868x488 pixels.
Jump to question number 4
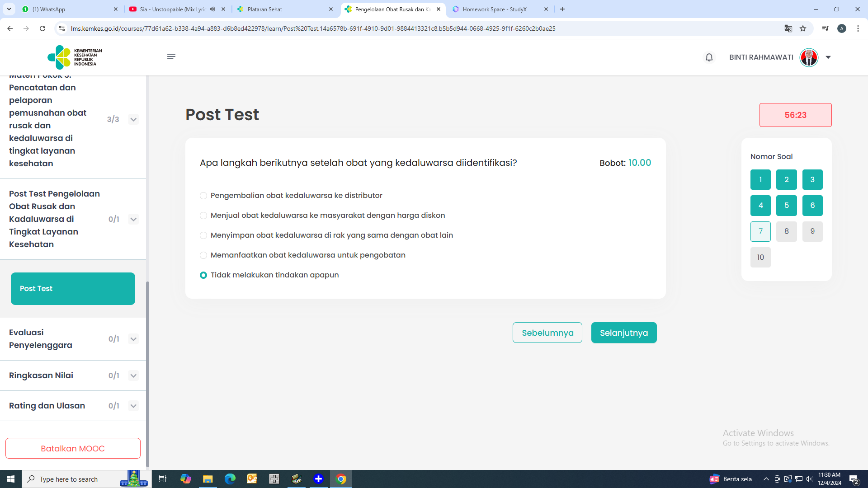[760, 206]
